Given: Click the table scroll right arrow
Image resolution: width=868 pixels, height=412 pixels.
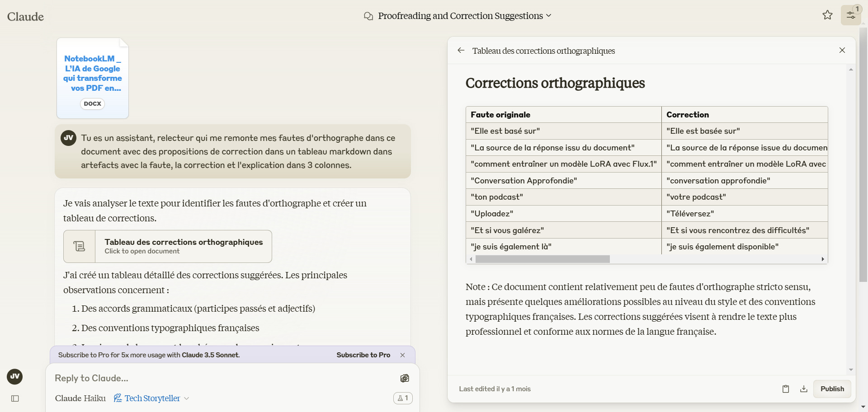Looking at the screenshot, I should (823, 259).
